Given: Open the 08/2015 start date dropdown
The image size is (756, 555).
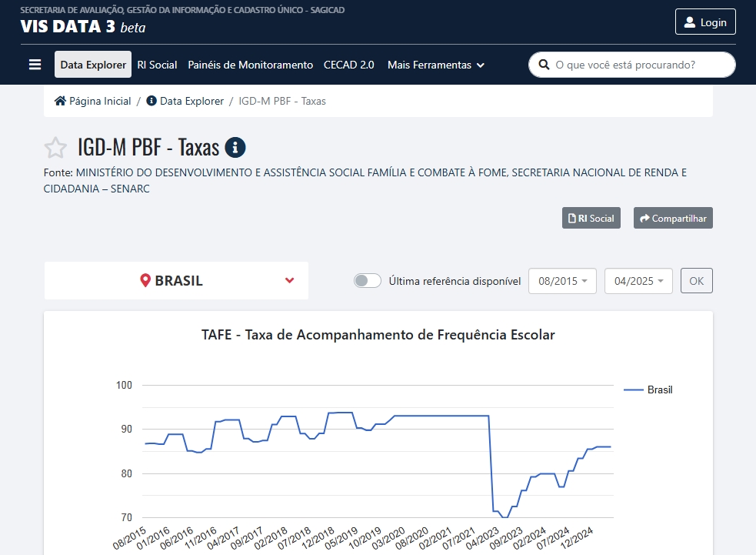Looking at the screenshot, I should tap(563, 281).
